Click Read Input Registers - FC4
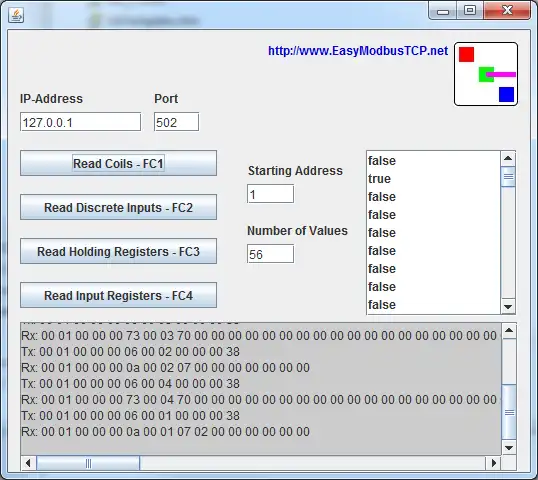This screenshot has height=480, width=538. point(118,295)
